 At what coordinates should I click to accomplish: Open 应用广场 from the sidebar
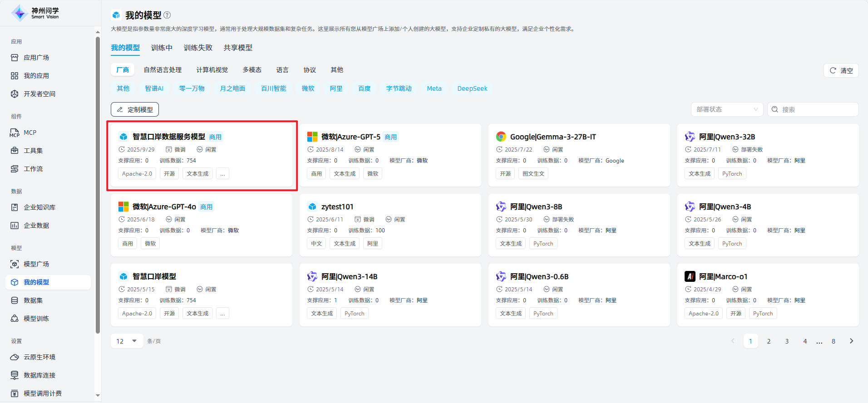coord(36,58)
